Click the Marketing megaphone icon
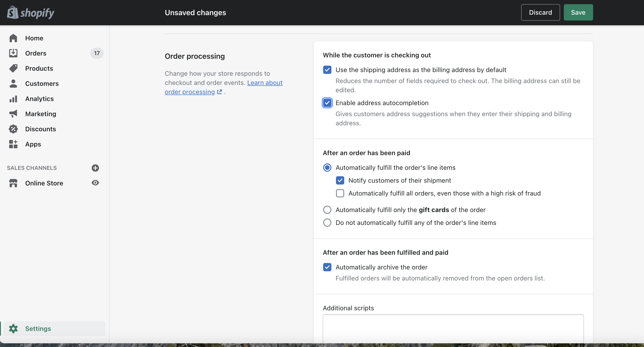This screenshot has width=644, height=347. (x=13, y=114)
